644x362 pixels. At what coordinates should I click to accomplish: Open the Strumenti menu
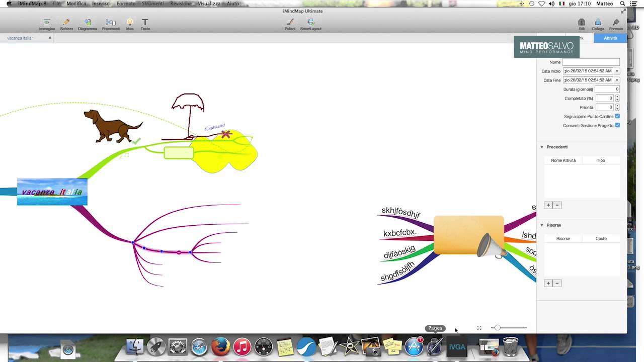coord(152,4)
